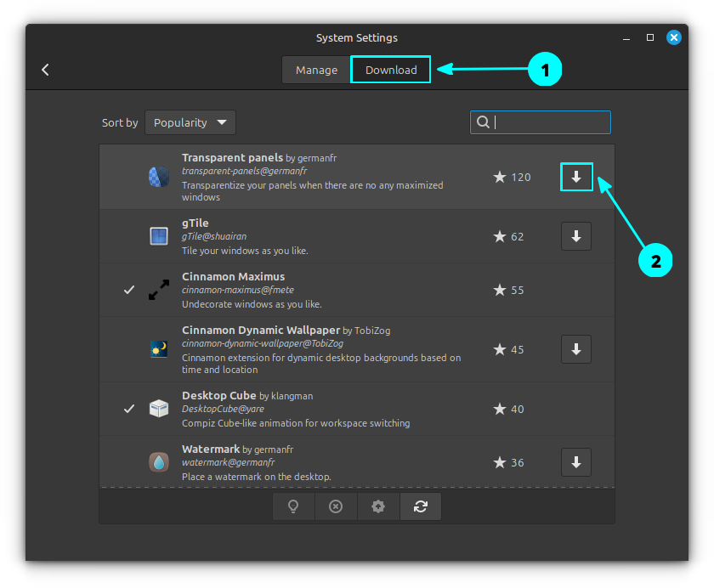Download the Cinnamon Dynamic Wallpaper extension
Viewport: 714px width, 588px height.
coord(576,348)
